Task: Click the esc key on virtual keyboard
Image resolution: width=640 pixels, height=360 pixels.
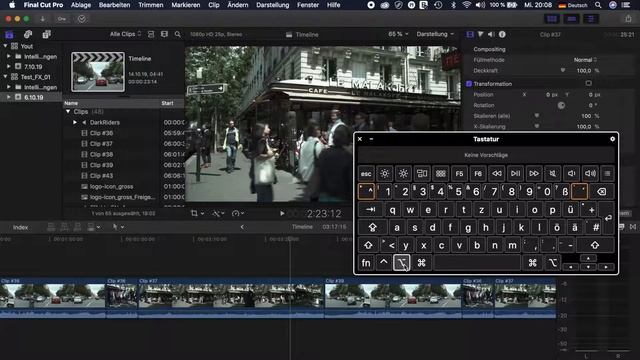Action: coord(366,173)
